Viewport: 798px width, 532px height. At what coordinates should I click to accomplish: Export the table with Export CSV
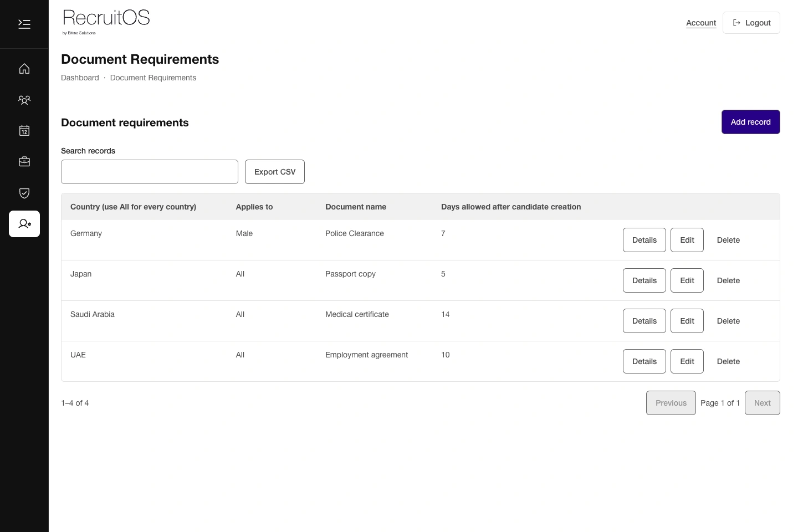[275, 172]
